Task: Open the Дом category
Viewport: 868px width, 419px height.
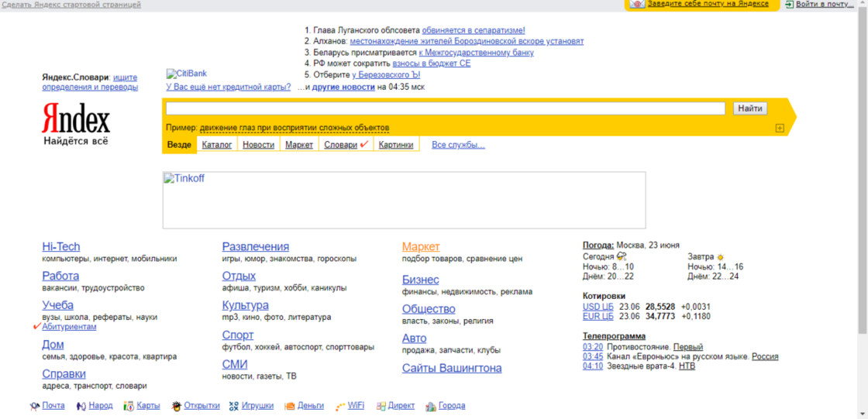Action: pyautogui.click(x=53, y=345)
